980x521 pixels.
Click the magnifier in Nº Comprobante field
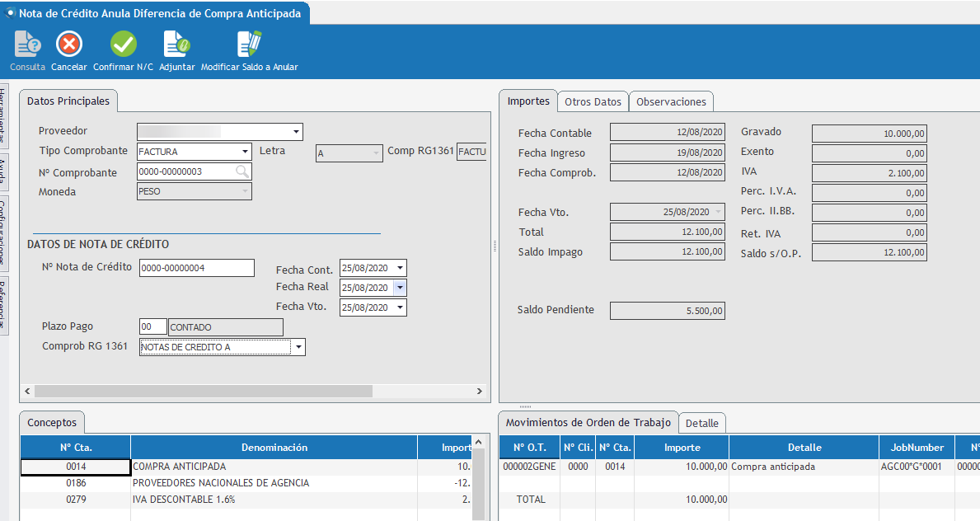click(x=242, y=171)
